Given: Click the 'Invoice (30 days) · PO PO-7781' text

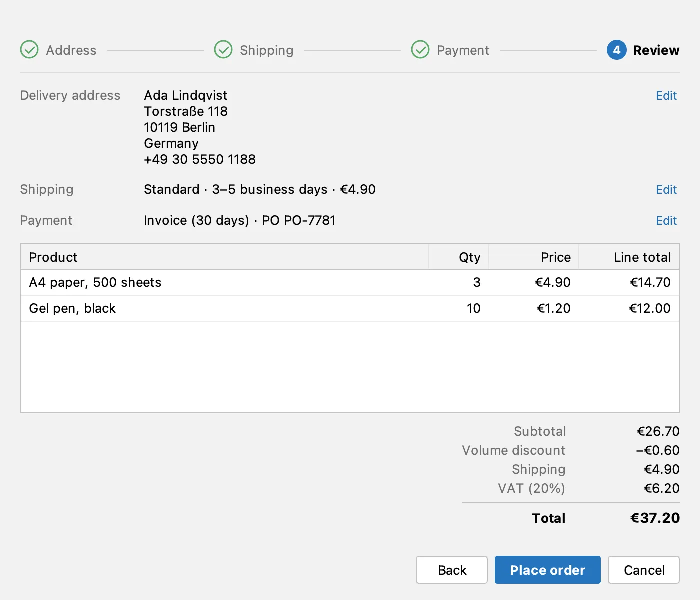Looking at the screenshot, I should pos(240,220).
